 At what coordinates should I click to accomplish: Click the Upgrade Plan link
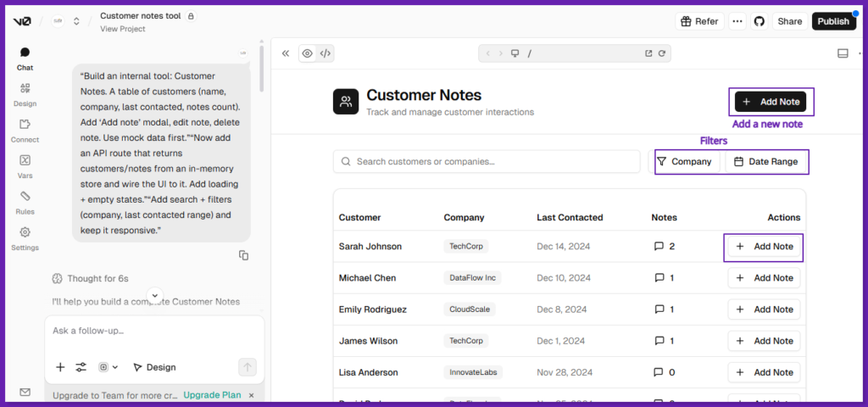[212, 395]
